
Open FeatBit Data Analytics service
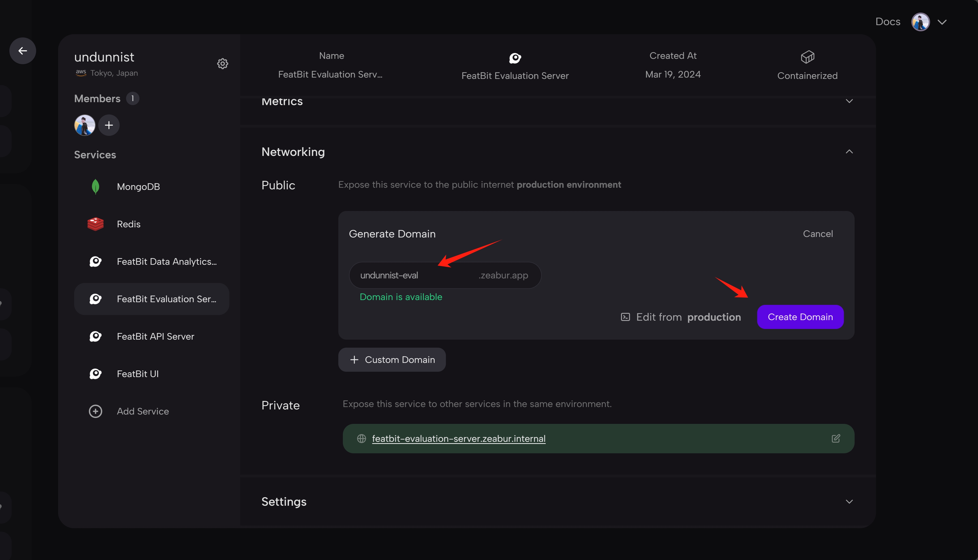click(x=152, y=262)
